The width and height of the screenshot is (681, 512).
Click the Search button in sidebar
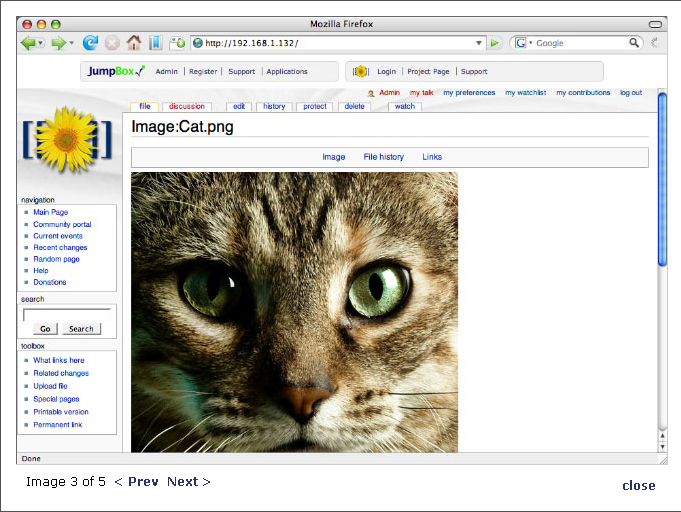pos(81,329)
